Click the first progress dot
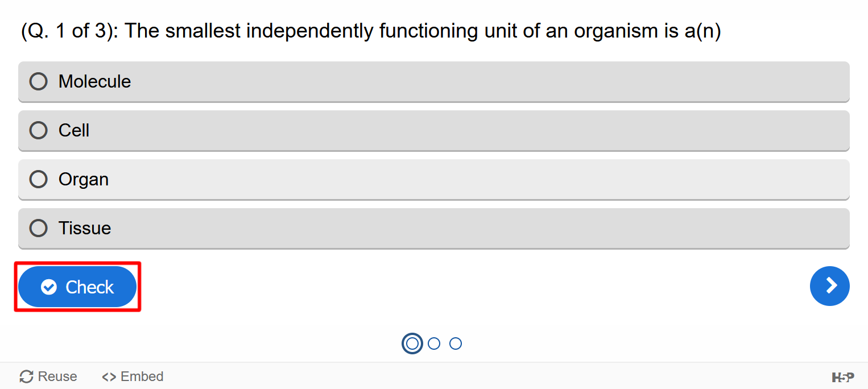The image size is (868, 389). 412,344
